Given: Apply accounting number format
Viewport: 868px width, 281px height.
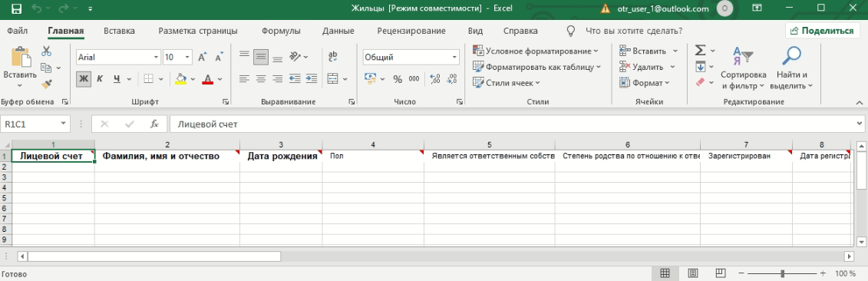Looking at the screenshot, I should (371, 79).
